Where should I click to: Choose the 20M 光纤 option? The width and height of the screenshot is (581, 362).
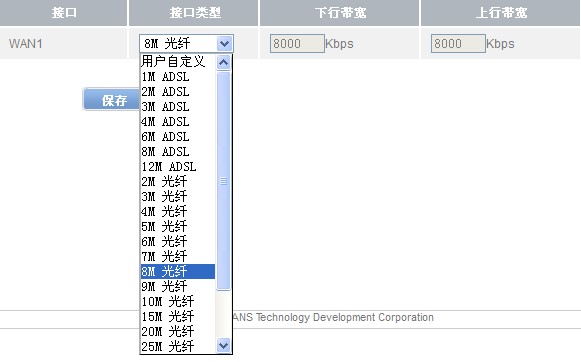click(x=177, y=331)
